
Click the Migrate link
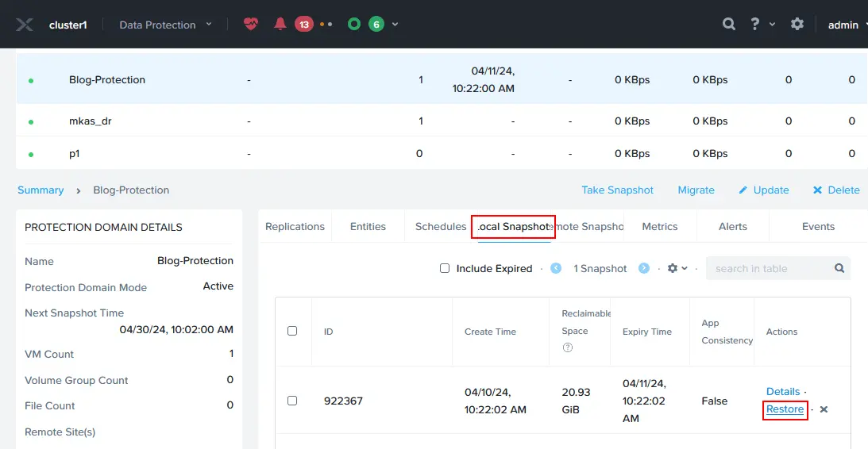(x=696, y=190)
